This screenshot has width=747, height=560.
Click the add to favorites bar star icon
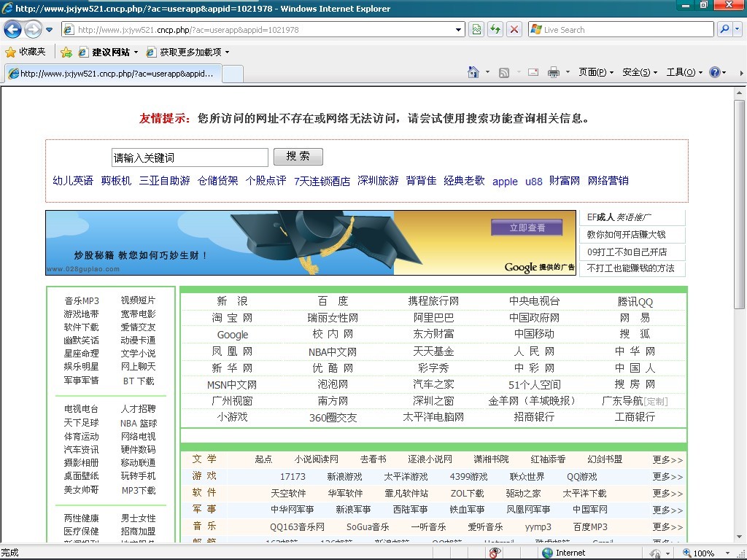66,52
